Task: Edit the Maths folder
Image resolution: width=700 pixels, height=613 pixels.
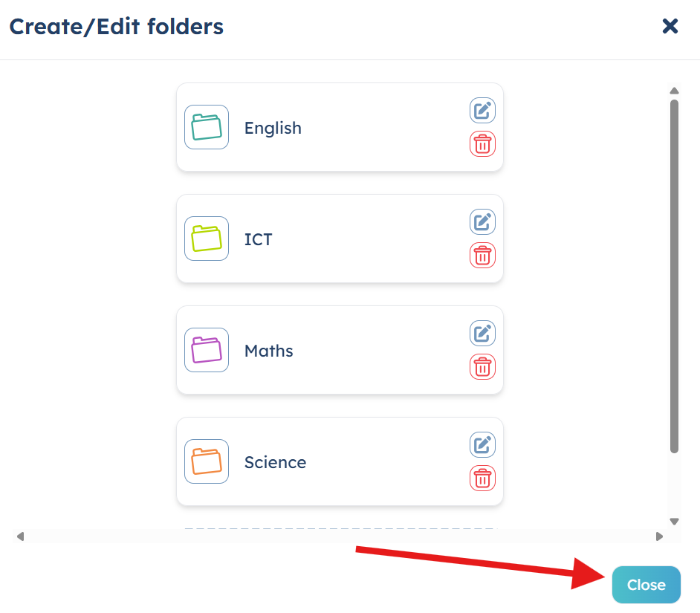Action: 482,333
